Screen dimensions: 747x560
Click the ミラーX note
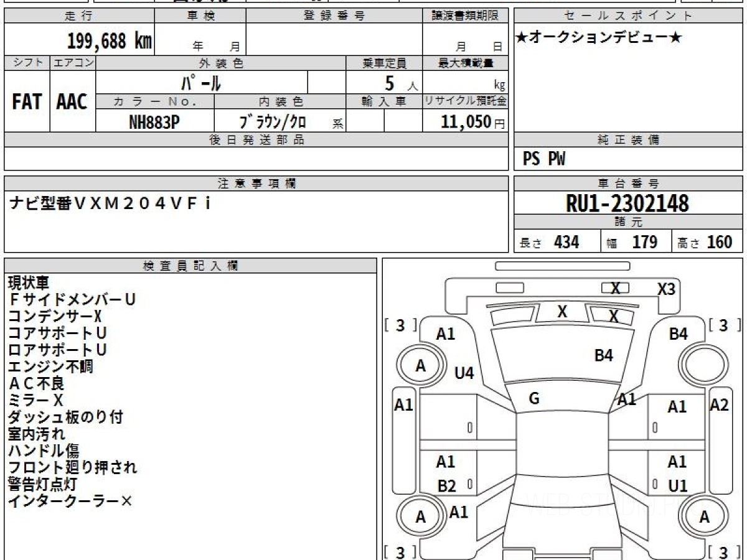click(35, 400)
